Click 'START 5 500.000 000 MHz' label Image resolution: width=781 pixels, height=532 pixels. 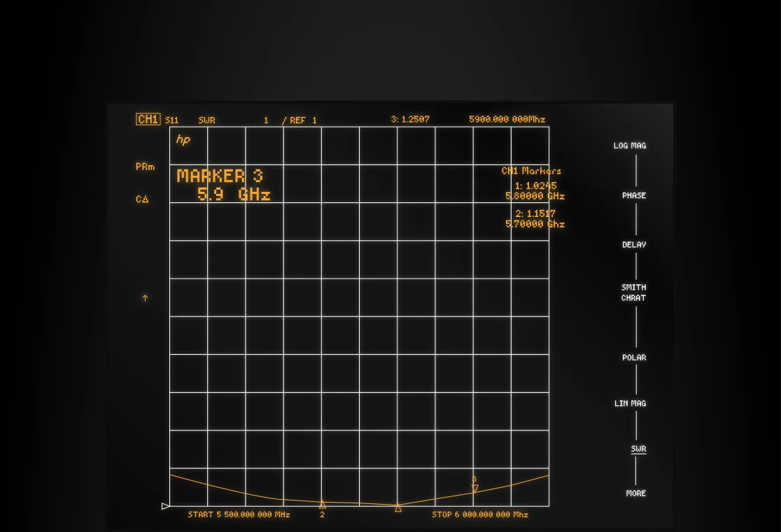[239, 514]
